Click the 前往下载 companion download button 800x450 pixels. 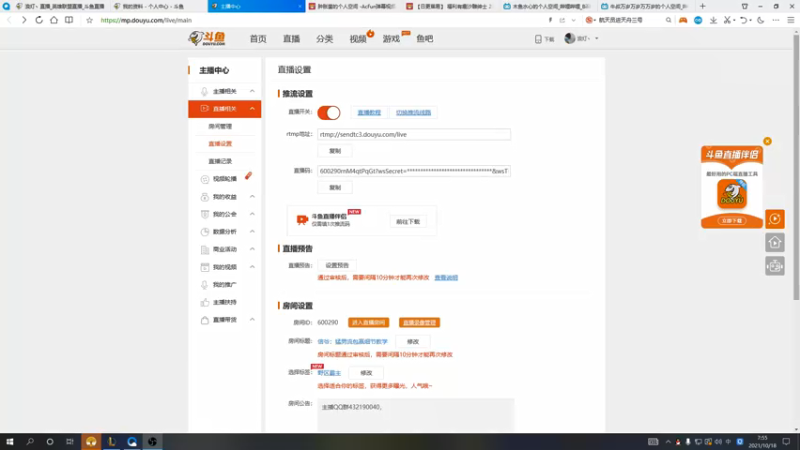[408, 221]
